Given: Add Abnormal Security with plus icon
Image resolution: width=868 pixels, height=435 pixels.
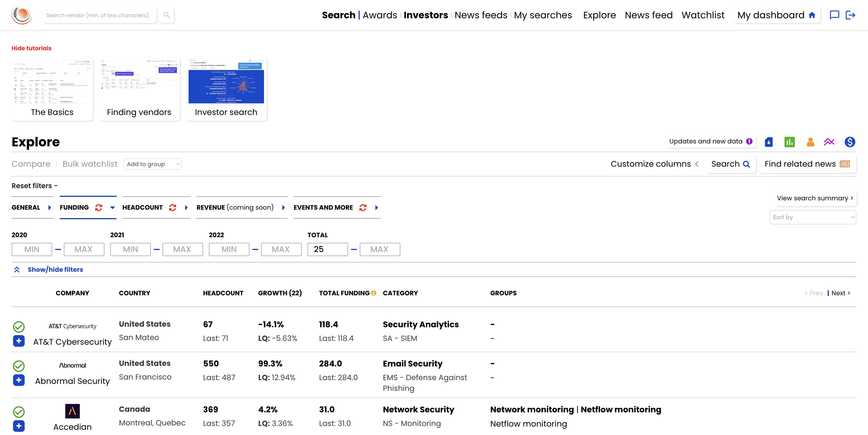Looking at the screenshot, I should click(19, 380).
